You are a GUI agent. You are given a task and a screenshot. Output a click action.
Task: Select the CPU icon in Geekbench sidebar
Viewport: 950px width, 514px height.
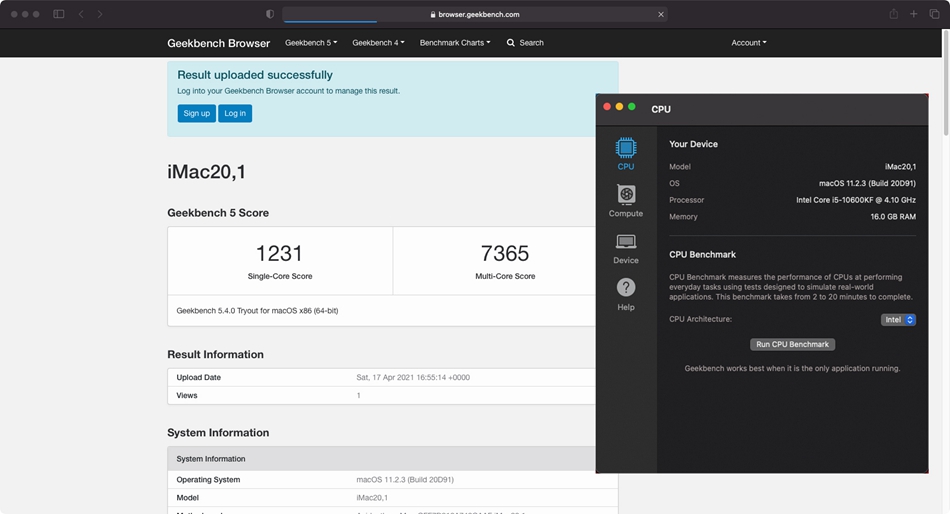[x=626, y=149]
